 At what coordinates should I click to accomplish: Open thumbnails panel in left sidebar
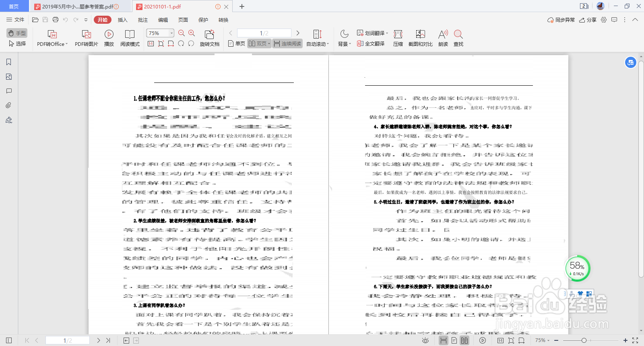coord(9,76)
